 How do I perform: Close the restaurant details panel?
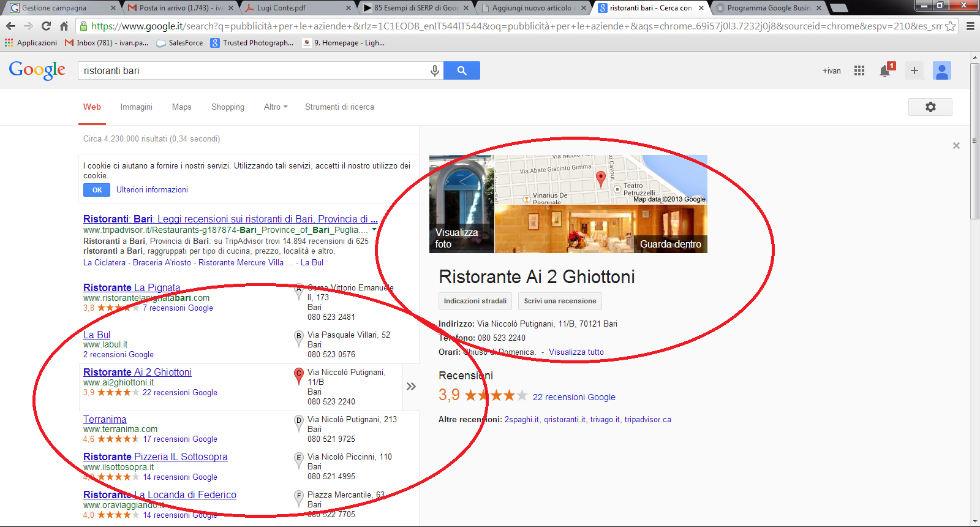click(x=956, y=146)
